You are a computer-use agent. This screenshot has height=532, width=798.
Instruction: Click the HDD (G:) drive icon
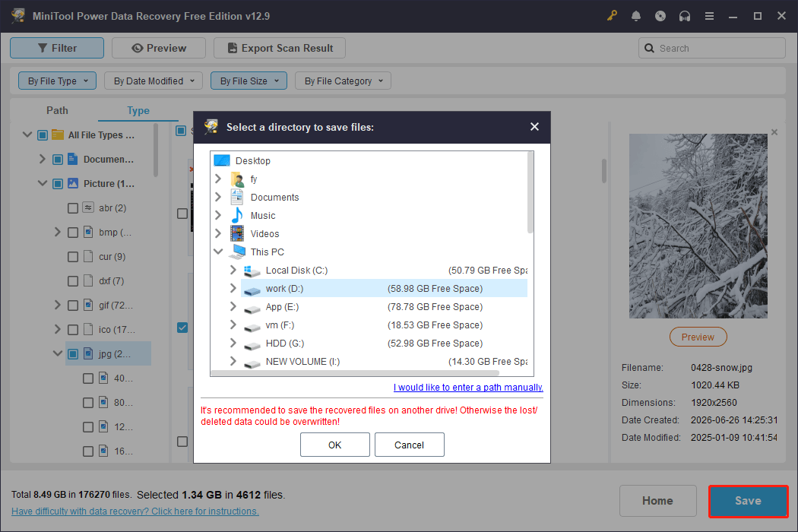point(252,345)
